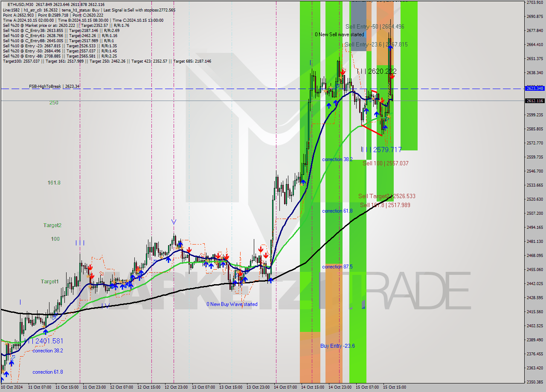Click the green '161.8' level label

click(54, 183)
